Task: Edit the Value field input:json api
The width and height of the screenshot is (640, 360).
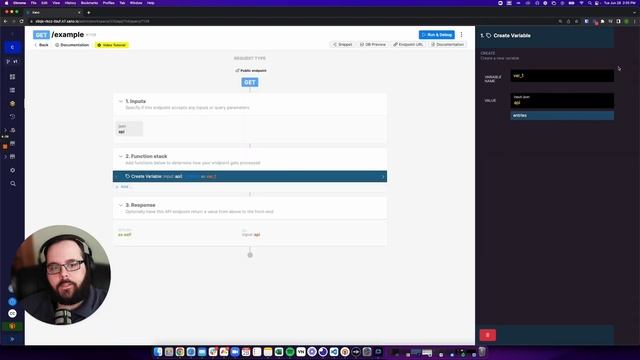Action: 562,100
